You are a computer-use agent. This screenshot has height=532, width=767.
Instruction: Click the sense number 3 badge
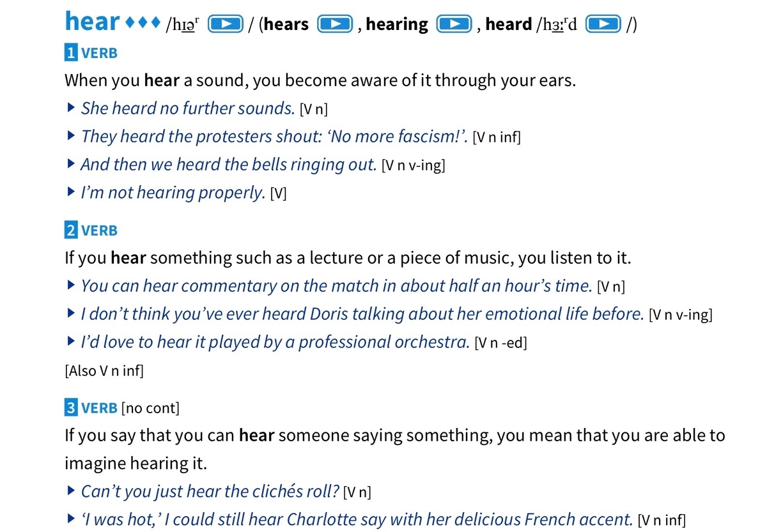click(71, 407)
